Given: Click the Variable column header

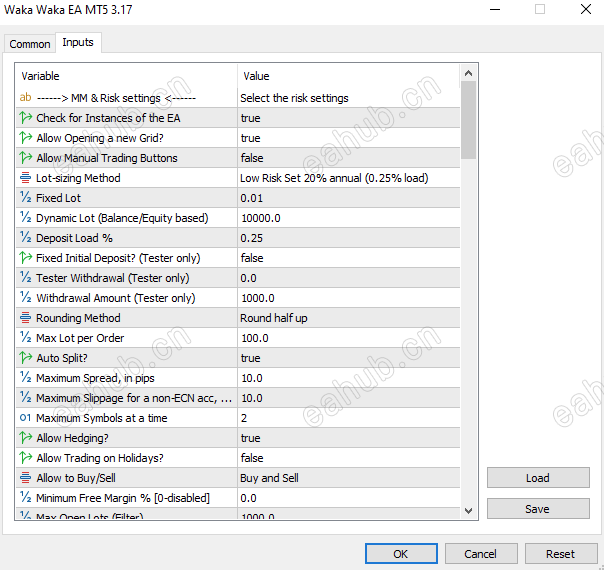Looking at the screenshot, I should click(x=126, y=76).
